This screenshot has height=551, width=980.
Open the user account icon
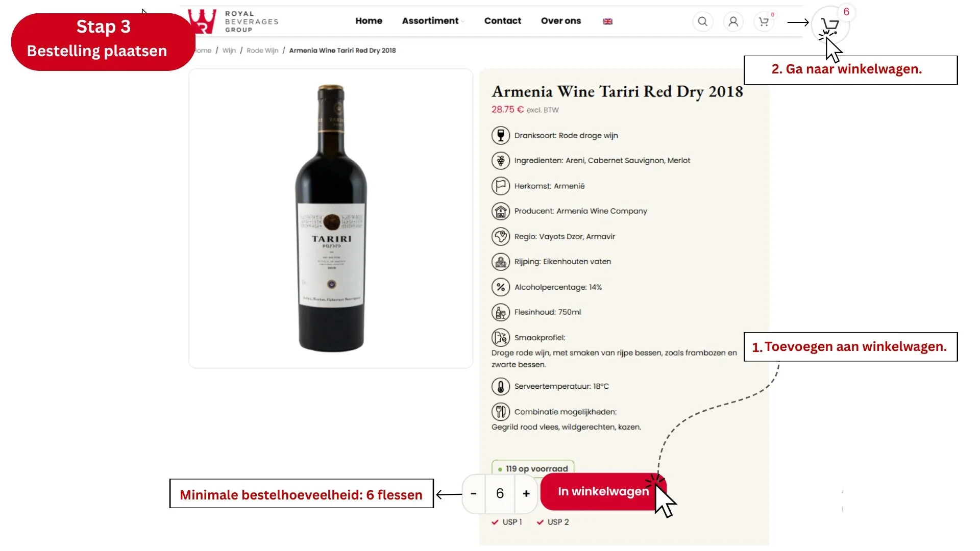coord(733,21)
